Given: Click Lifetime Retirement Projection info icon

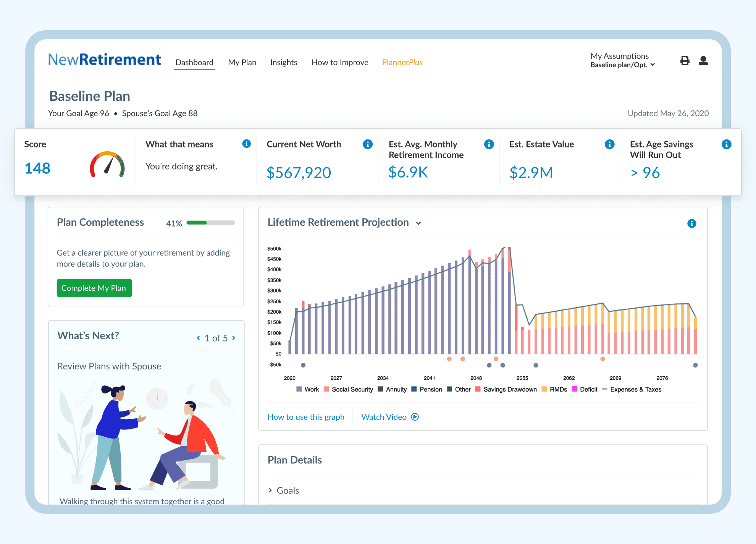Looking at the screenshot, I should point(691,223).
